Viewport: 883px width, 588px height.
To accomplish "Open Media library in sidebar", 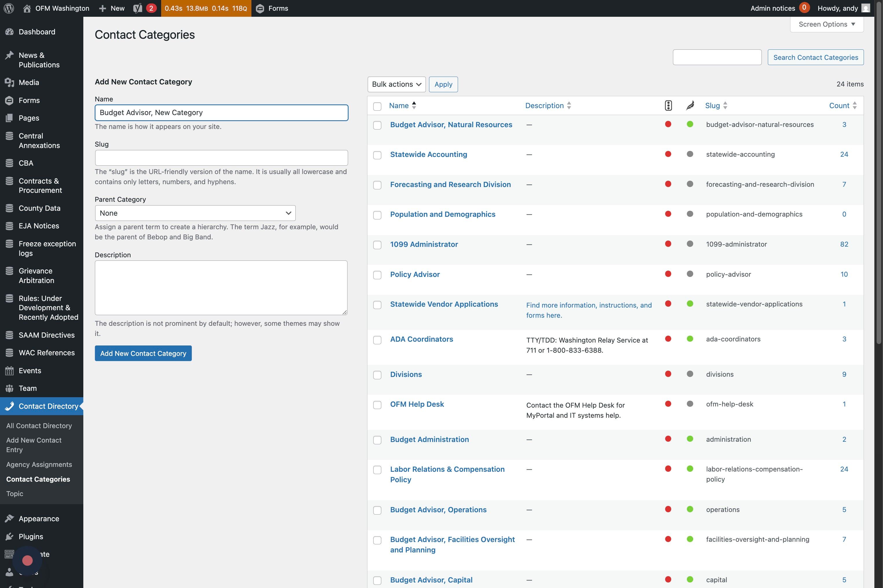I will pyautogui.click(x=29, y=82).
